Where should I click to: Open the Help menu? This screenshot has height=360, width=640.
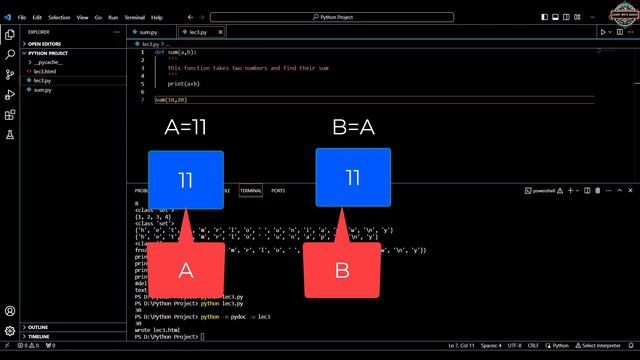(x=157, y=18)
